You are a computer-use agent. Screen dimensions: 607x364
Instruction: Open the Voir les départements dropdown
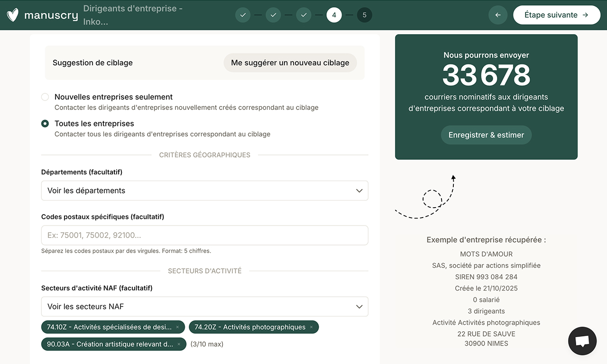coord(205,190)
